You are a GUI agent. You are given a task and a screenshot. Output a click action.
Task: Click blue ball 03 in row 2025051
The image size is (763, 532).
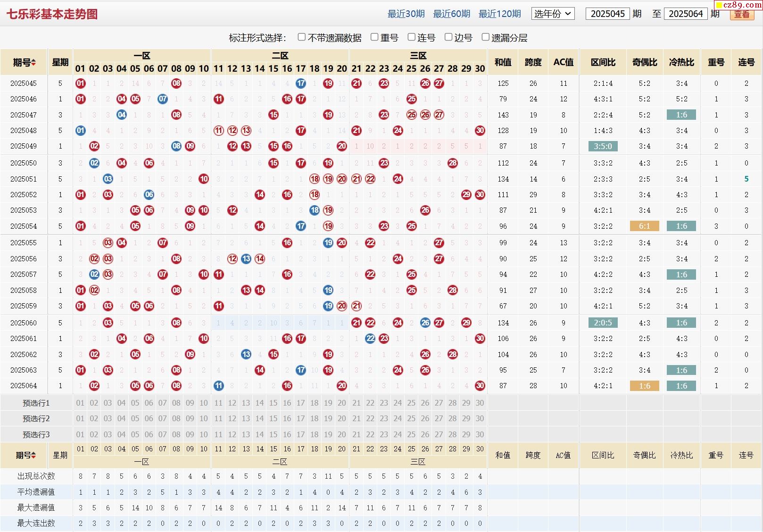(x=108, y=179)
